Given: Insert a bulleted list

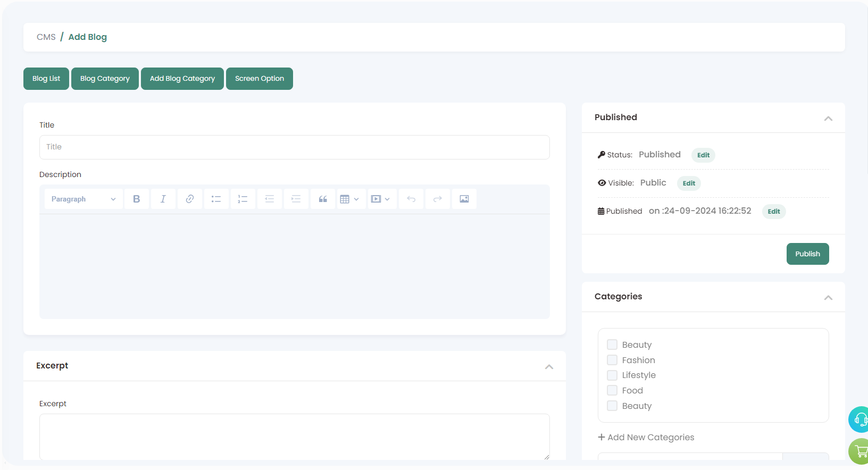Looking at the screenshot, I should (x=216, y=199).
